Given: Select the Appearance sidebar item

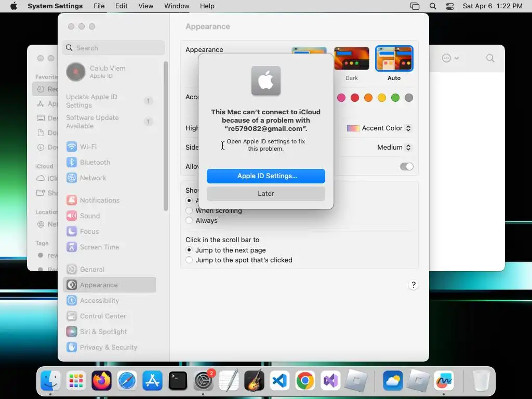Looking at the screenshot, I should 109,285.
